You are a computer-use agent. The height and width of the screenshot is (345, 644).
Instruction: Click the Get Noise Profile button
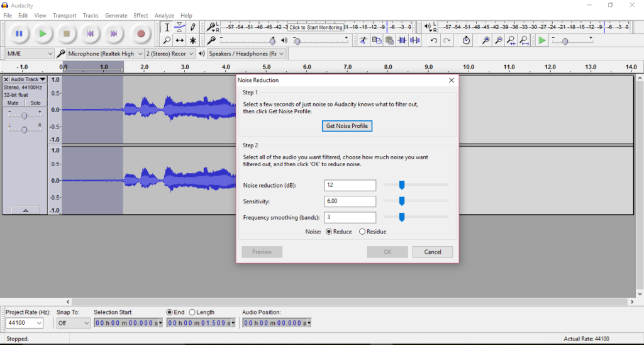tap(347, 126)
